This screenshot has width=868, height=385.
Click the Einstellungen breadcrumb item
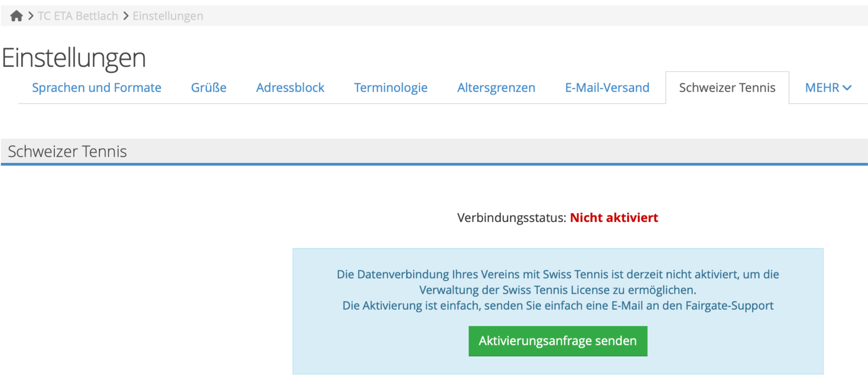coord(168,16)
